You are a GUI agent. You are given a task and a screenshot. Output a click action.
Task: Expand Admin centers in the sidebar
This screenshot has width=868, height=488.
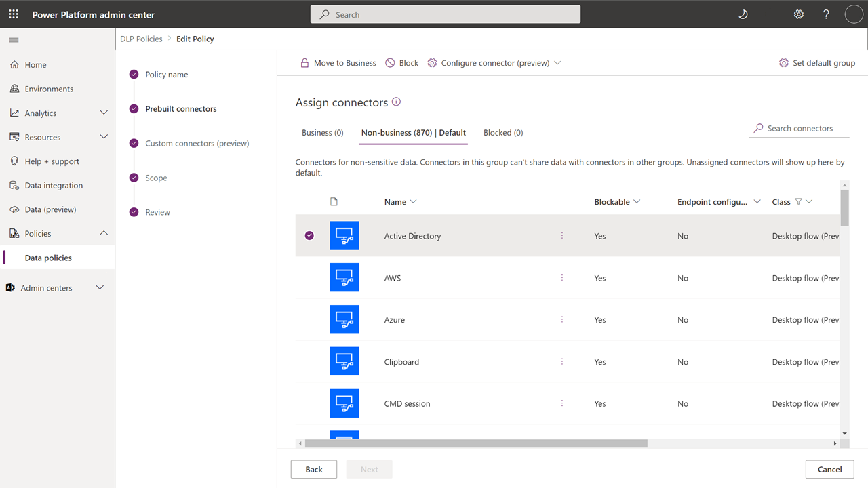click(99, 287)
